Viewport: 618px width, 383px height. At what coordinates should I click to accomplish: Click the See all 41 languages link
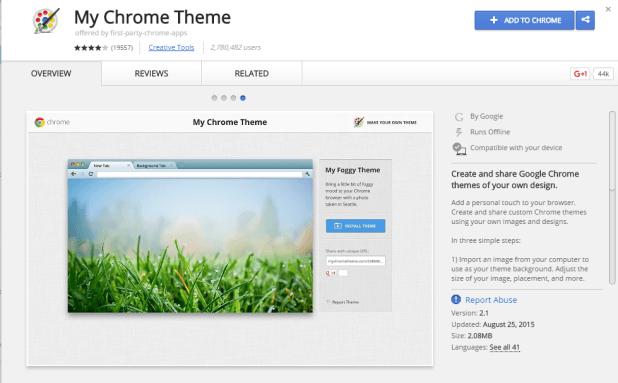(504, 347)
